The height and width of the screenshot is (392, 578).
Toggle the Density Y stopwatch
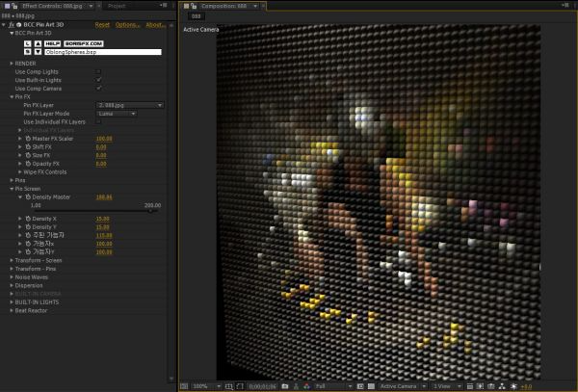tap(28, 227)
